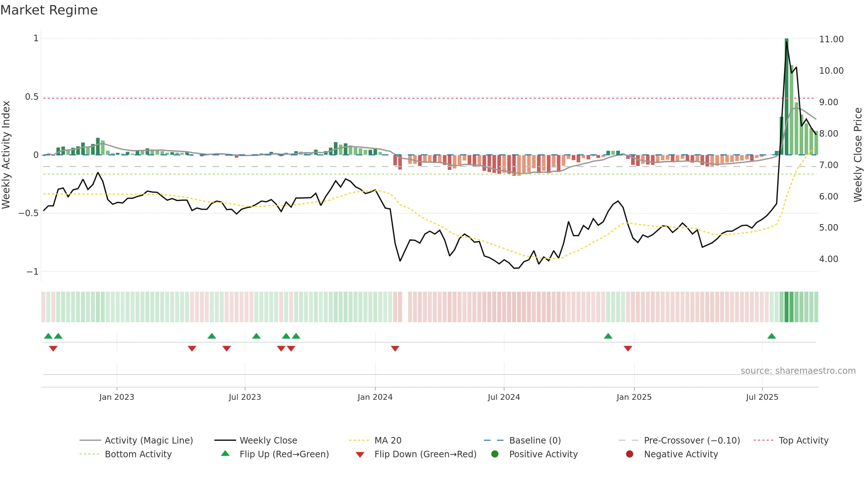The image size is (868, 488).
Task: Click the Negative Activity legend entry
Action: pos(672,454)
